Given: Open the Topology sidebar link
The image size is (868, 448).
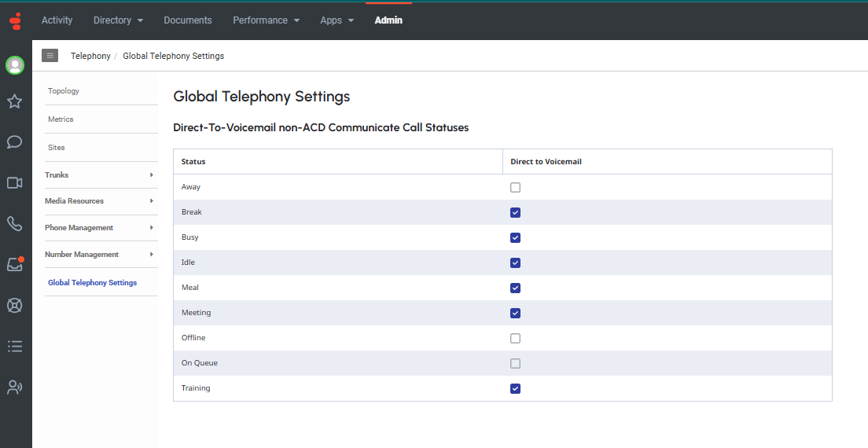Looking at the screenshot, I should [64, 91].
